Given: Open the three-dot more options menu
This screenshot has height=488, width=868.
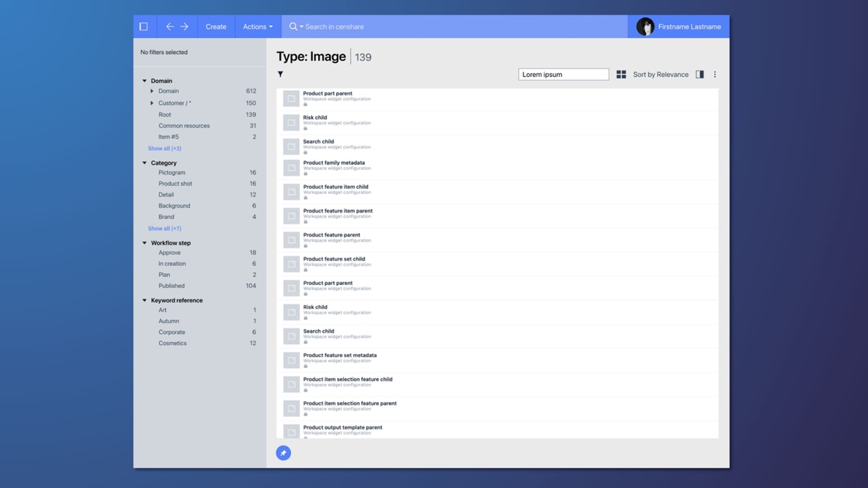Looking at the screenshot, I should [715, 74].
